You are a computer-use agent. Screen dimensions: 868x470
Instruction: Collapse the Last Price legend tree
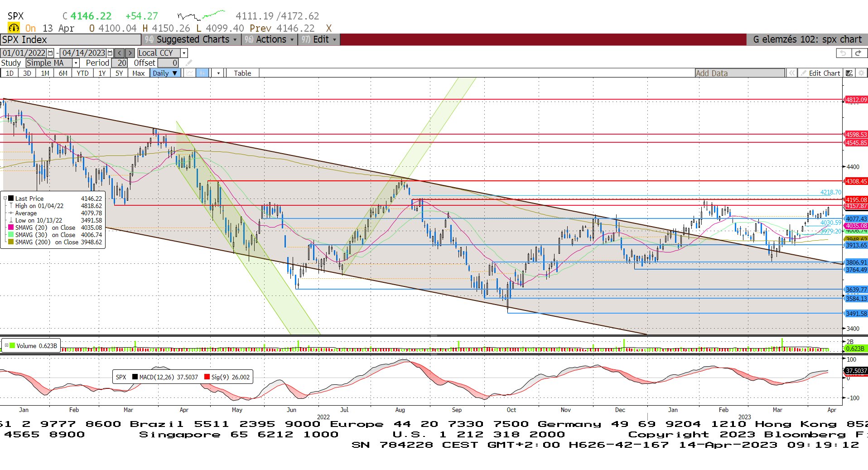(5, 199)
